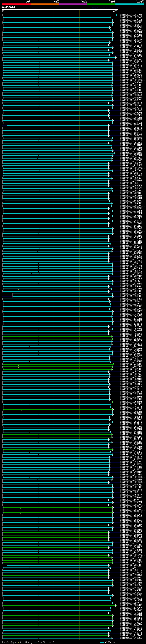This screenshot has height=644, width=146.
Task: Open hit UniRef100_Q8SAQ4
Action: [x=131, y=15]
